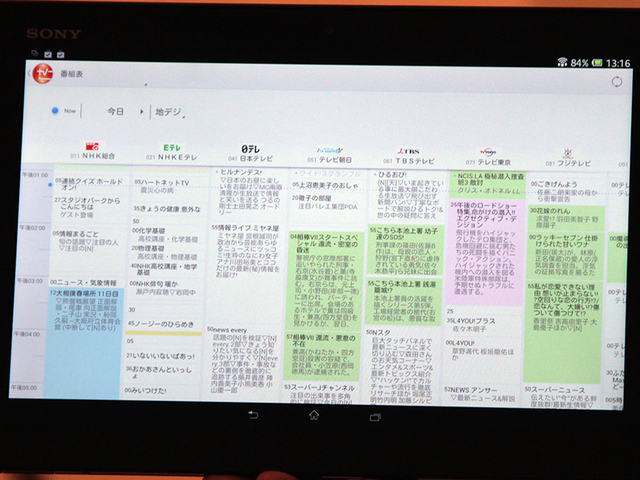Open the first notification icon in status bar
Image resolution: width=640 pixels, height=480 pixels.
coord(34,53)
